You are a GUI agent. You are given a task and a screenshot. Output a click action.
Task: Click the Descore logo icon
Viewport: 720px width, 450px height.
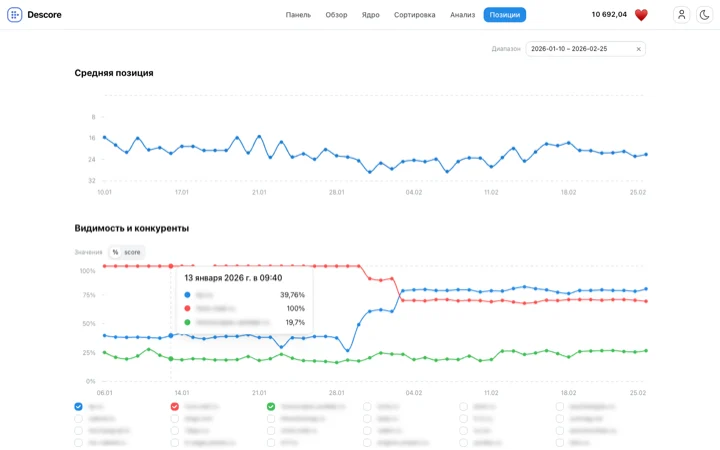coord(15,15)
